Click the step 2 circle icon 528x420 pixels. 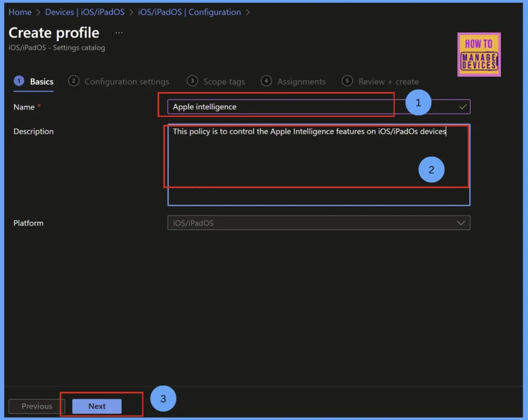pos(74,81)
